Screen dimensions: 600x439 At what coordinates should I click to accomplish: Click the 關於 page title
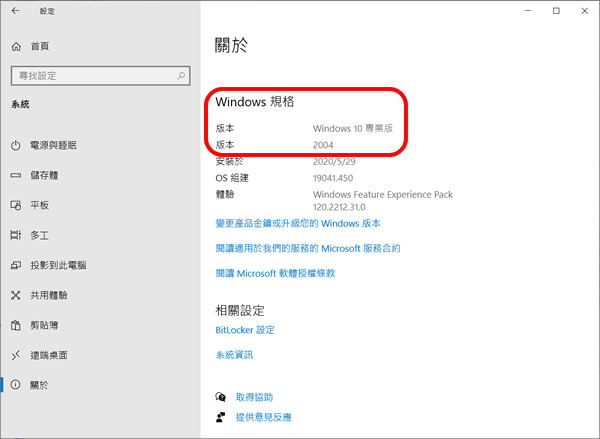[x=232, y=45]
